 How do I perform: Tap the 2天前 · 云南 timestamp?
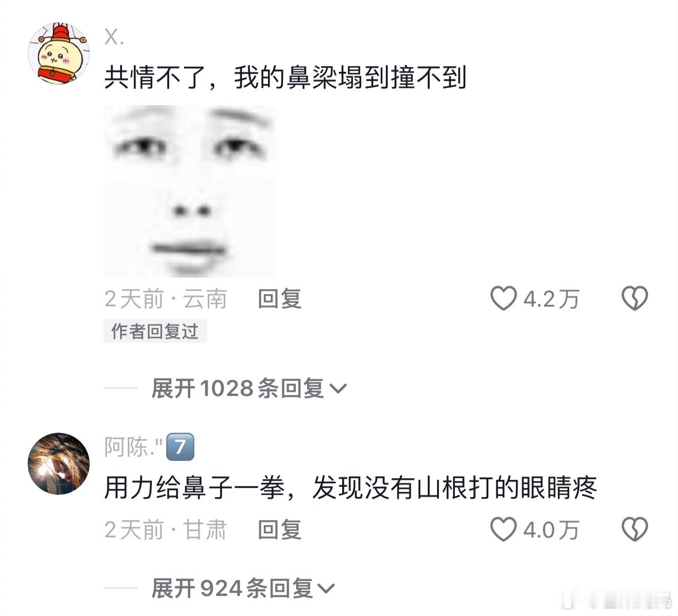(166, 299)
